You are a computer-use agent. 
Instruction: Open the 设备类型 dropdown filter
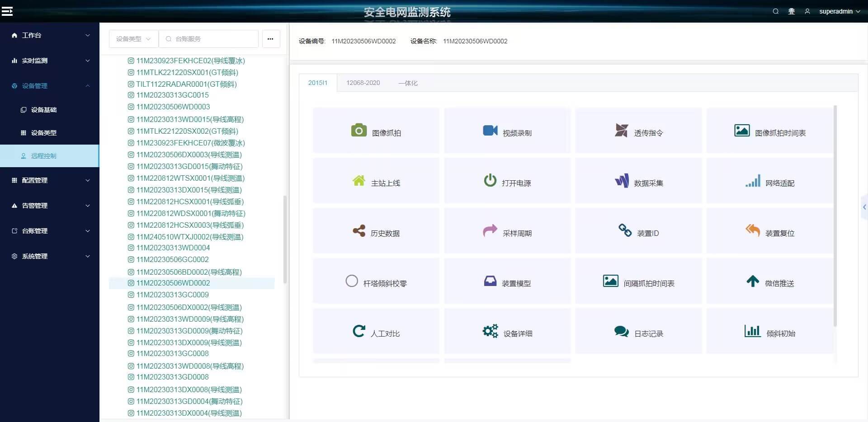(x=133, y=39)
